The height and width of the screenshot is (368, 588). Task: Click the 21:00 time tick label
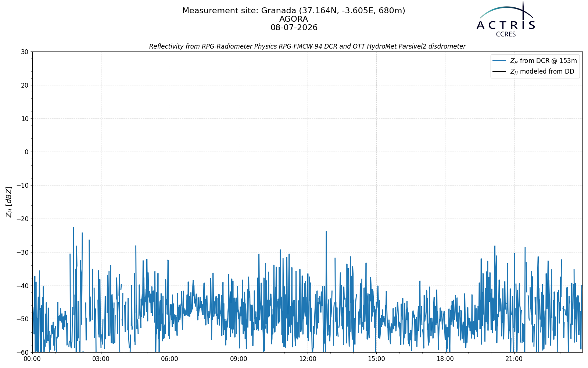tap(514, 359)
